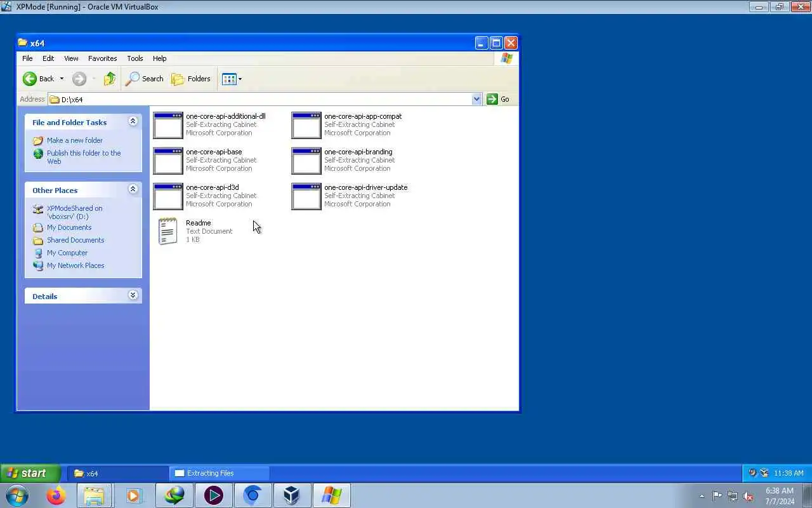The width and height of the screenshot is (812, 508).
Task: Open VirtualBox cube taskbar icon
Action: point(292,495)
